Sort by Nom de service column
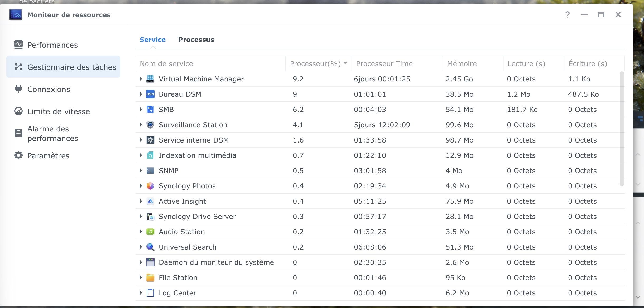Viewport: 644px width, 308px height. [210, 63]
